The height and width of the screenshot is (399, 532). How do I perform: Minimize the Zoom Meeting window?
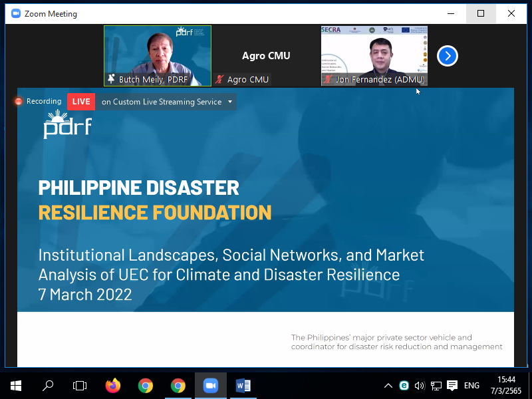pos(451,13)
